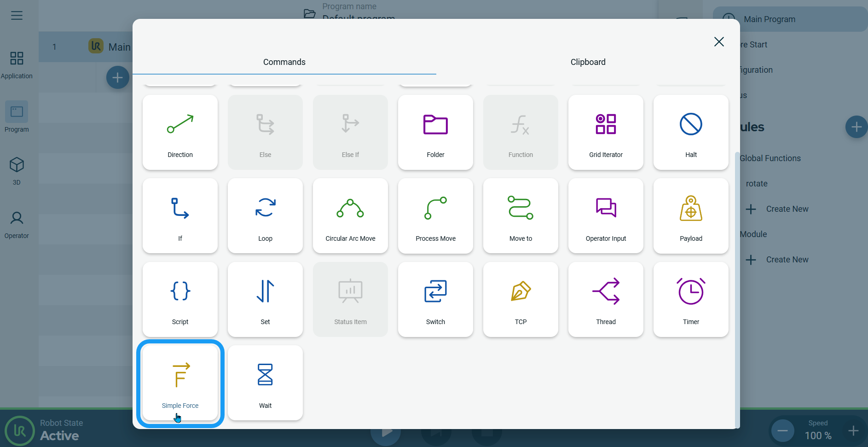
Task: Add a Process Move command
Action: pos(435,216)
